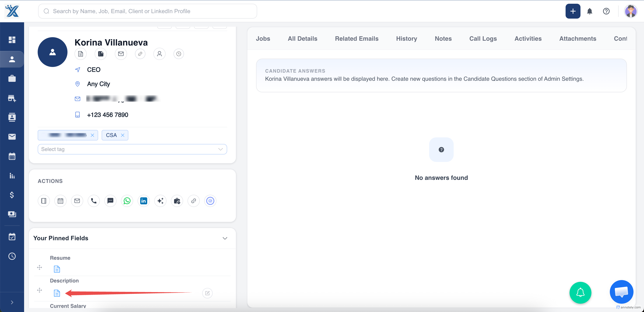Open the Description document file icon
The image size is (644, 312).
pos(57,293)
